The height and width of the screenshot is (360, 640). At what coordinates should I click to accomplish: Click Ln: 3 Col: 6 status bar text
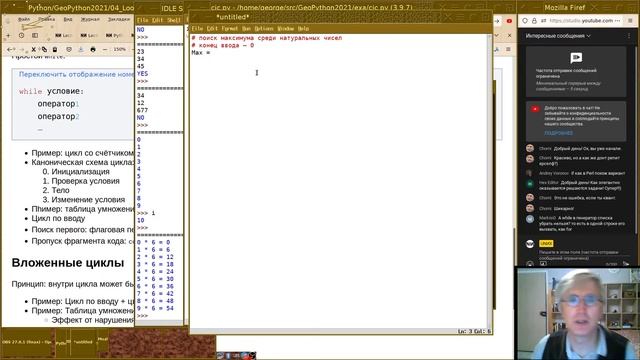(x=474, y=331)
